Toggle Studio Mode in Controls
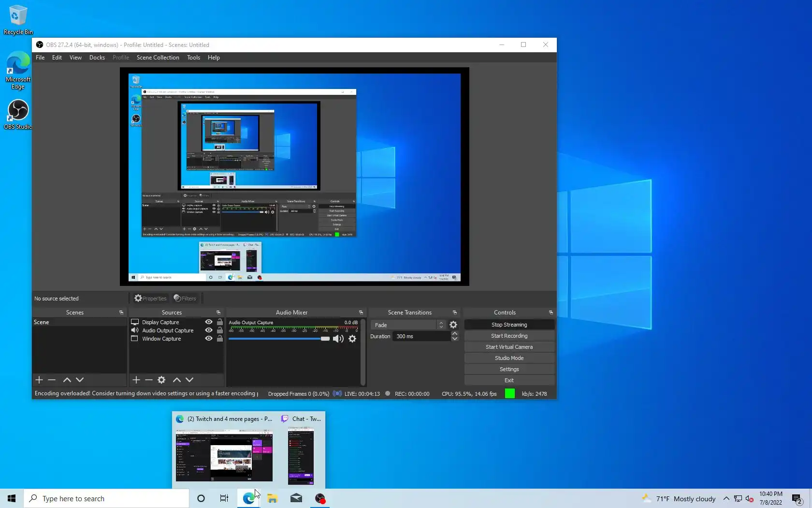Screen dimensions: 812x508 509,358
